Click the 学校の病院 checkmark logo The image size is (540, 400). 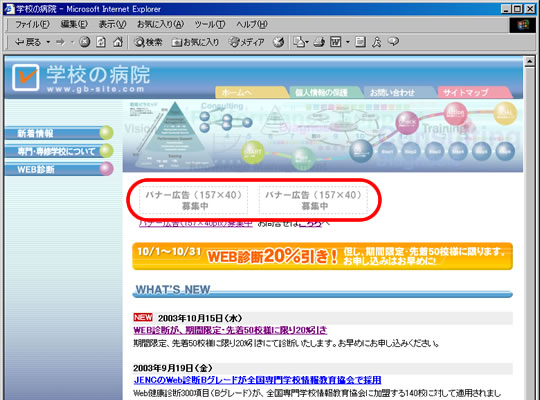point(25,77)
